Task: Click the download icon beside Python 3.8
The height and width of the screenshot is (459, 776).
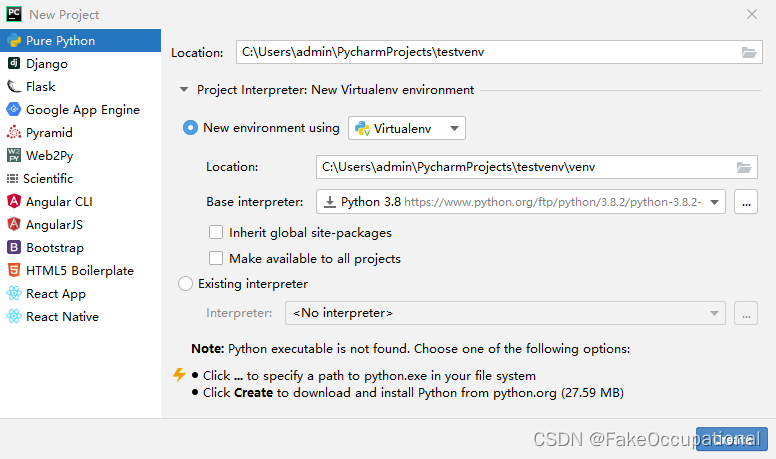Action: pyautogui.click(x=330, y=202)
